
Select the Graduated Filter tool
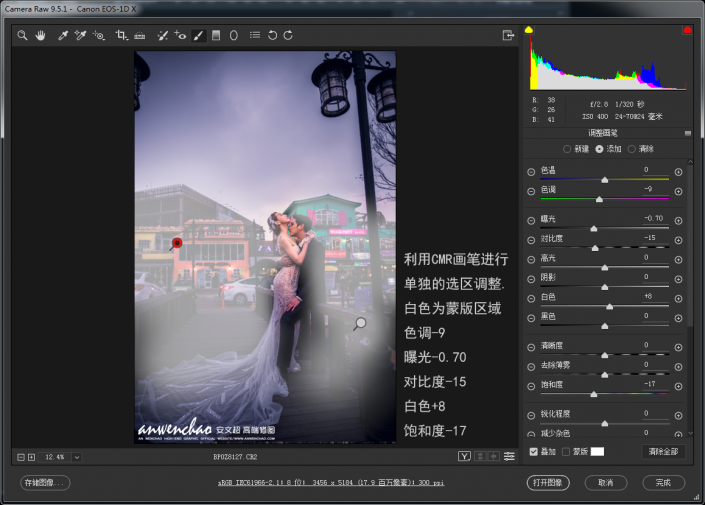pyautogui.click(x=216, y=35)
